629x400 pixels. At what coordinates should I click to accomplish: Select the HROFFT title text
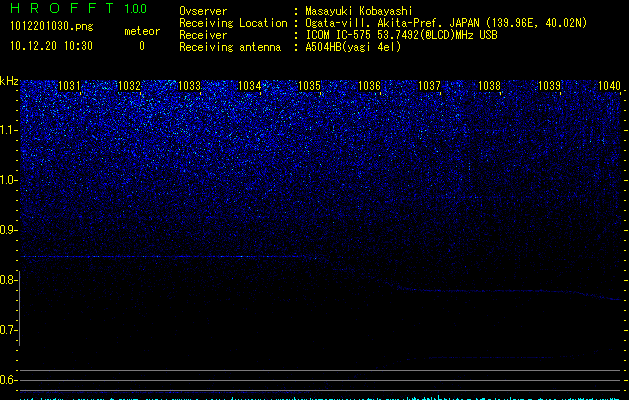coord(62,8)
